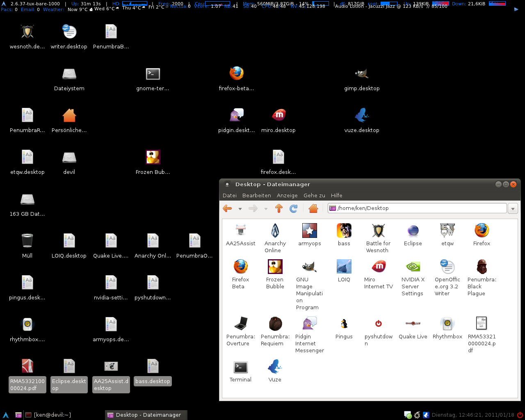Go up to the parent folder
This screenshot has width=525, height=420.
(279, 208)
